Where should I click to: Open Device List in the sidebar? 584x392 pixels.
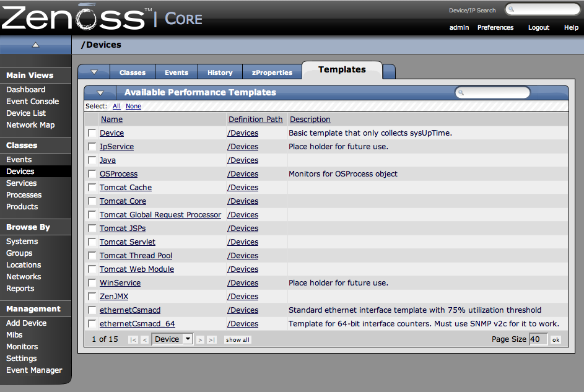(x=26, y=113)
